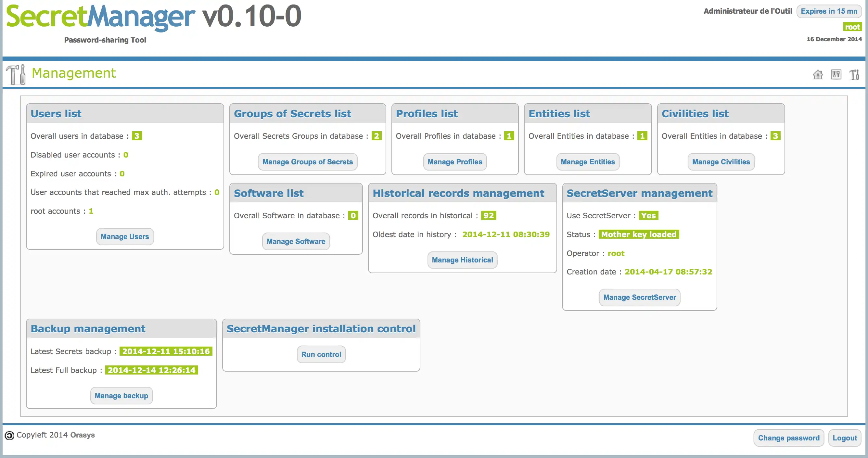Click Change password button

pos(789,438)
